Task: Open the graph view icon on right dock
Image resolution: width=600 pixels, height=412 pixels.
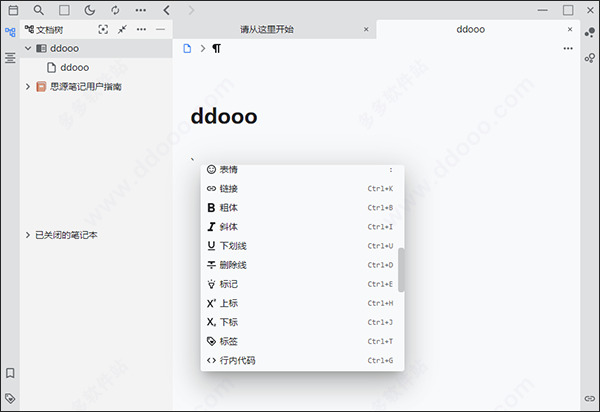Action: click(590, 32)
